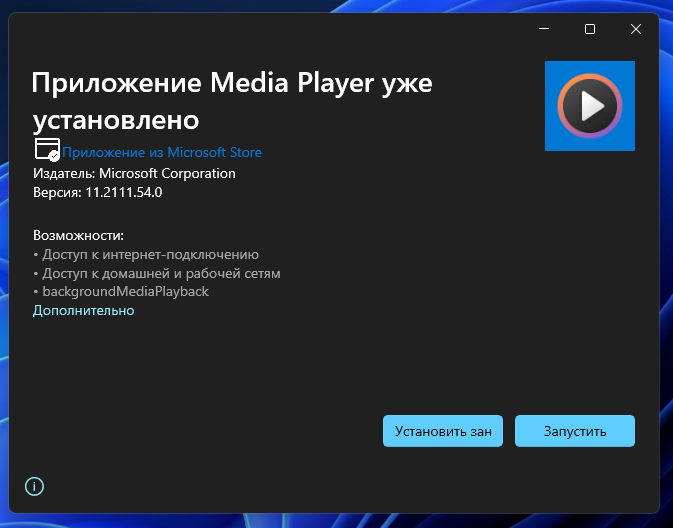The height and width of the screenshot is (528, 673).
Task: Click the Установить зан button
Action: pos(443,431)
